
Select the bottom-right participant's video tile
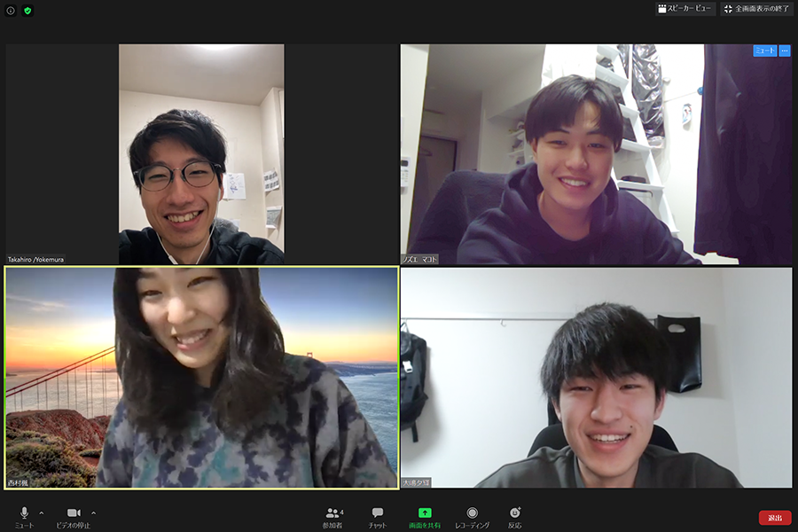[x=596, y=377]
